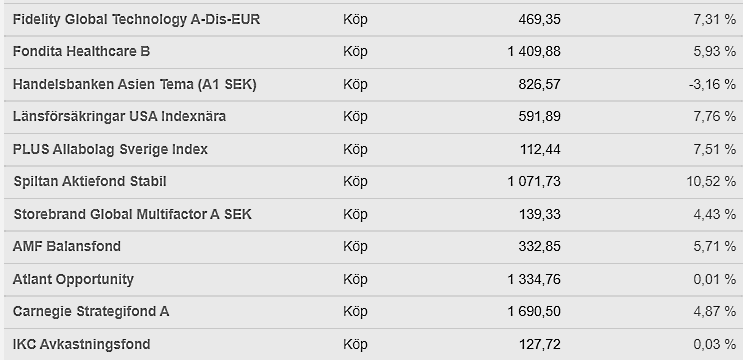
Task: Open Storebrand Global Multifactor A SEK fund
Action: (x=133, y=214)
